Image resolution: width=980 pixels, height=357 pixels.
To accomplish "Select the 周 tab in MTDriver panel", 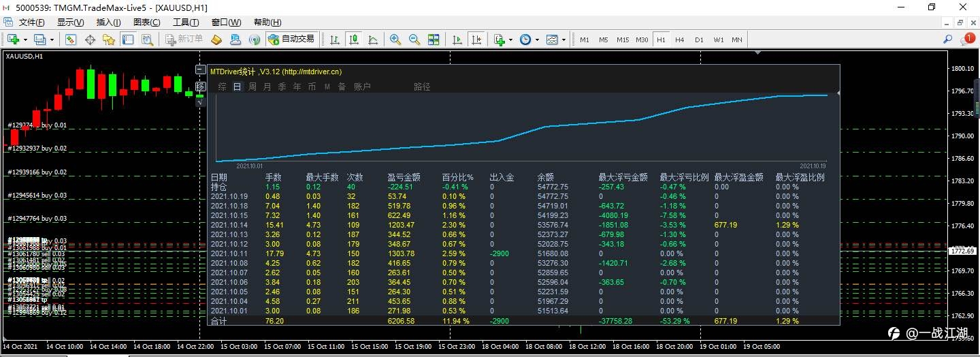I will 252,87.
